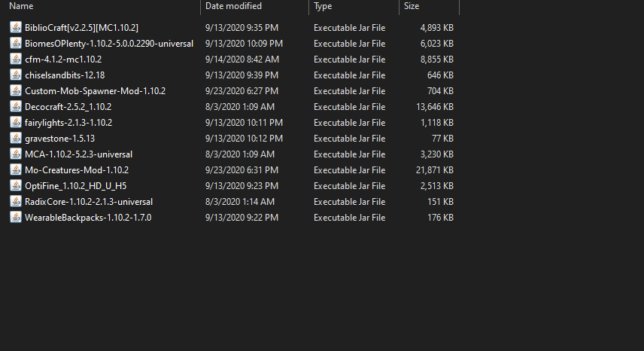Click the Custom-Mob-Spawner-Mod jar icon
This screenshot has width=644, height=351.
click(x=16, y=91)
